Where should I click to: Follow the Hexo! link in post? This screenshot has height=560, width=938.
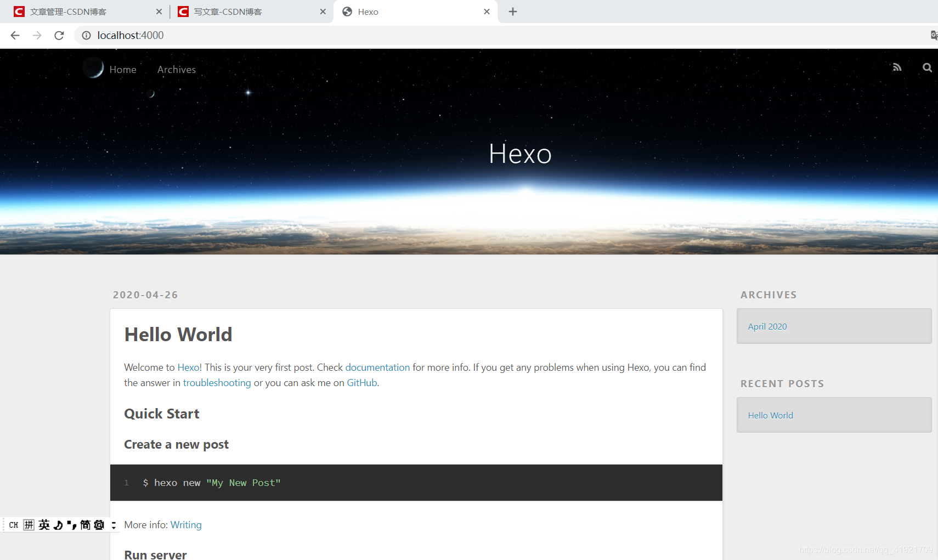(190, 367)
